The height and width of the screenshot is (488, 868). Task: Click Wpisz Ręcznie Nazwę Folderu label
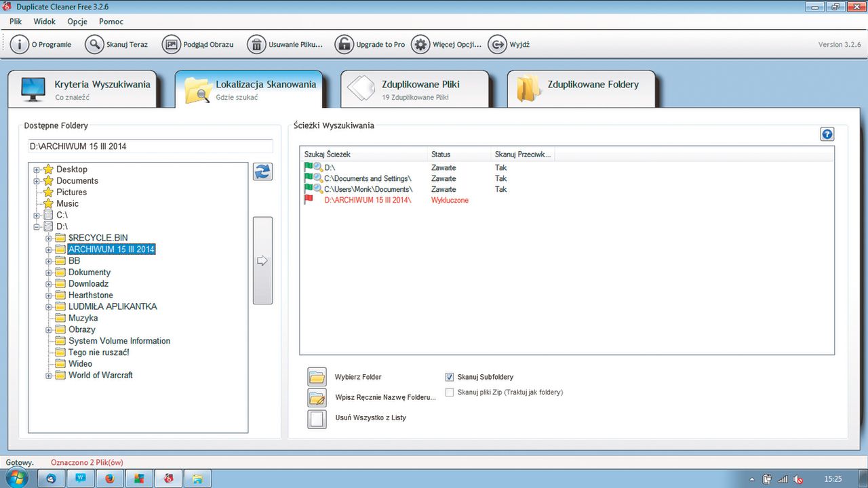[x=385, y=397]
